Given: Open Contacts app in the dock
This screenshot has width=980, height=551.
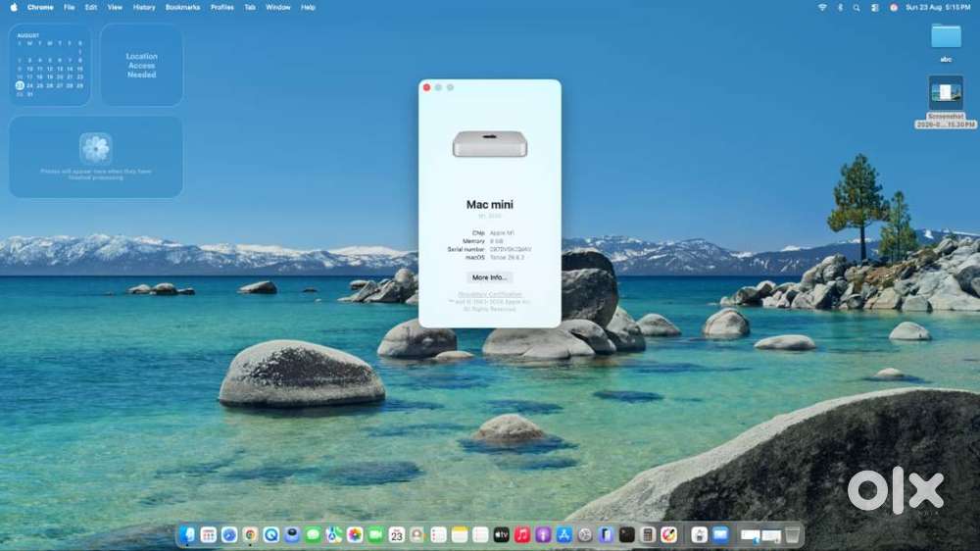Looking at the screenshot, I should 417,534.
